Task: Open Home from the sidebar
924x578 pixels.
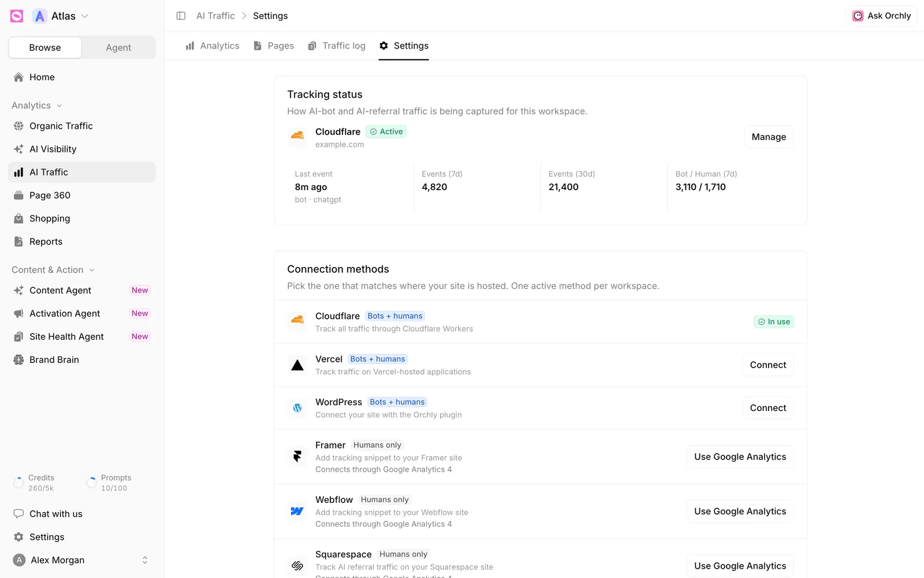Action: (x=82, y=77)
